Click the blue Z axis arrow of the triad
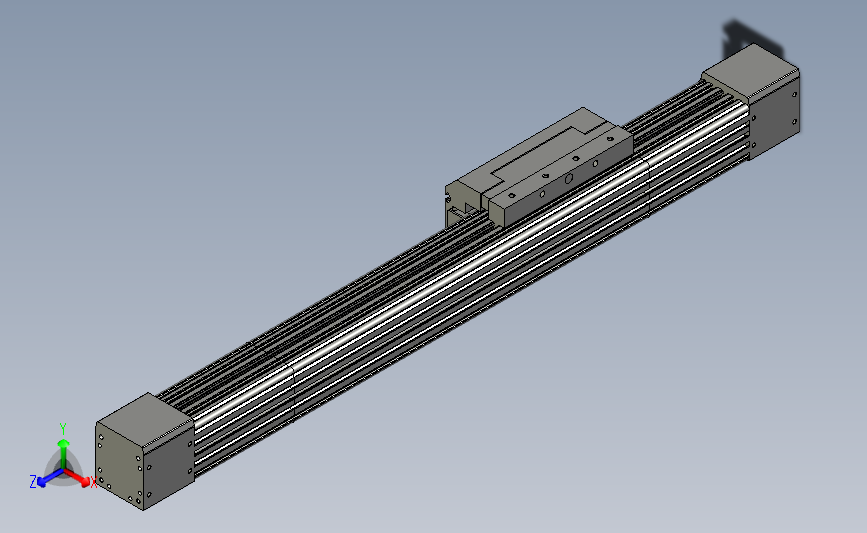Viewport: 867px width, 533px height. pyautogui.click(x=50, y=478)
